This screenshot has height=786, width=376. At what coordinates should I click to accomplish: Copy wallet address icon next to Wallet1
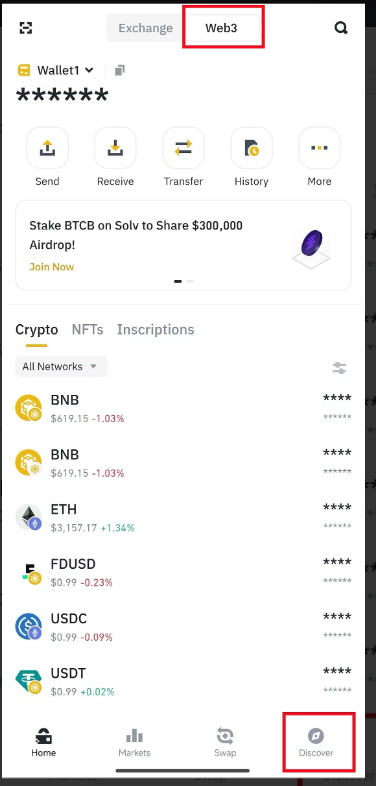point(119,70)
